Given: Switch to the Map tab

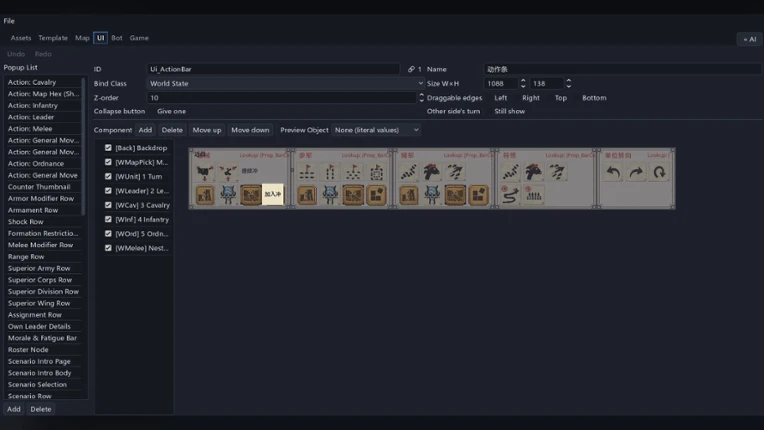Looking at the screenshot, I should point(82,38).
